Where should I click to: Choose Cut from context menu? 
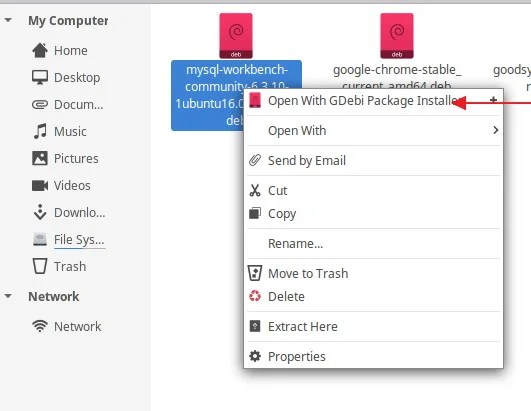point(374,191)
